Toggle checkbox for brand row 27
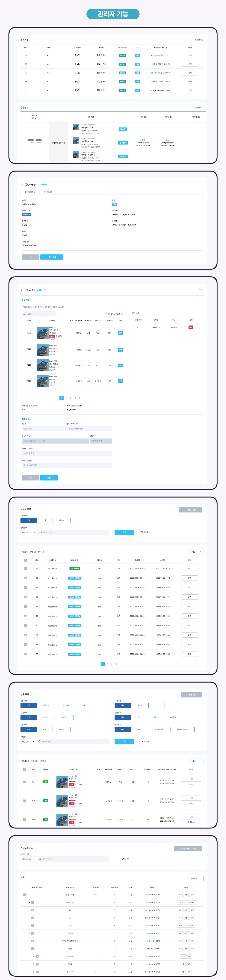Screen dimensions: 226x980 pos(25,654)
